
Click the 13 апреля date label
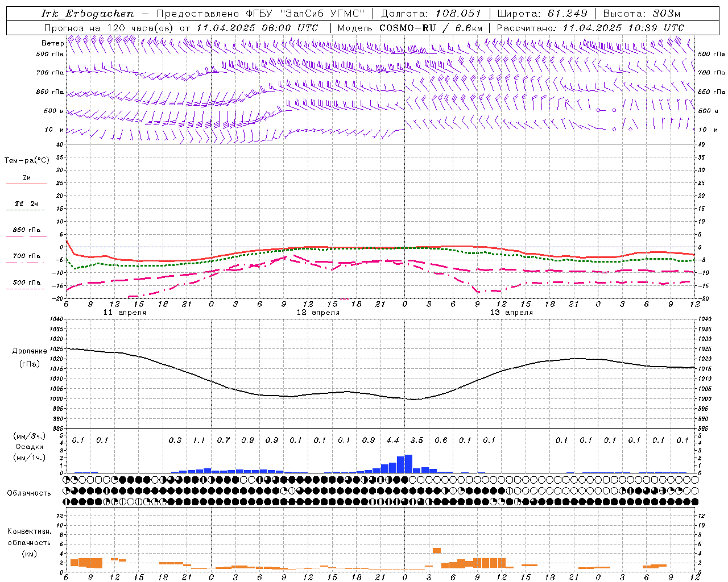coord(511,313)
